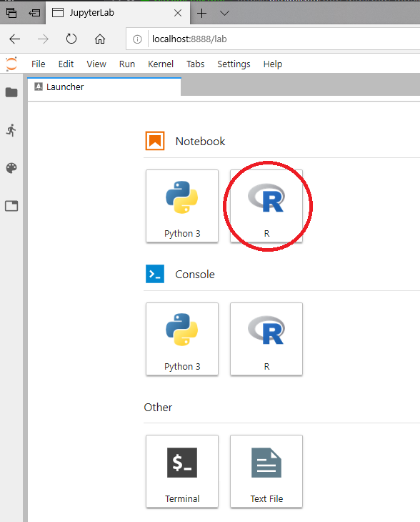This screenshot has width=420, height=522.
Task: Start an R console
Action: [x=266, y=339]
